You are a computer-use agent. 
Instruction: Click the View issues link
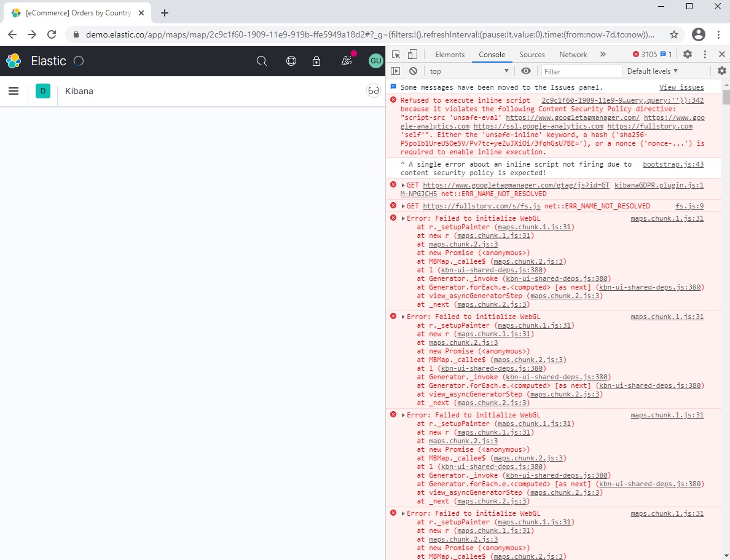click(681, 87)
